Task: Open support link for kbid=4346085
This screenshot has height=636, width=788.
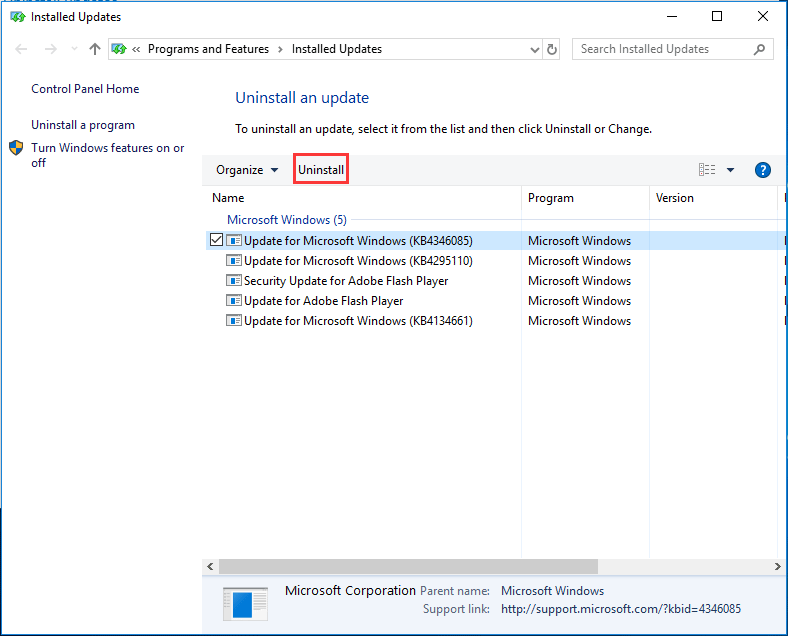Action: tap(621, 609)
